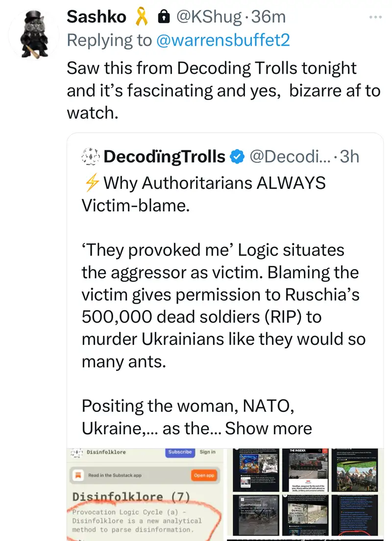This screenshot has height=541, width=392.
Task: Open the Disinfolklore (7) article image
Action: pyautogui.click(x=145, y=494)
